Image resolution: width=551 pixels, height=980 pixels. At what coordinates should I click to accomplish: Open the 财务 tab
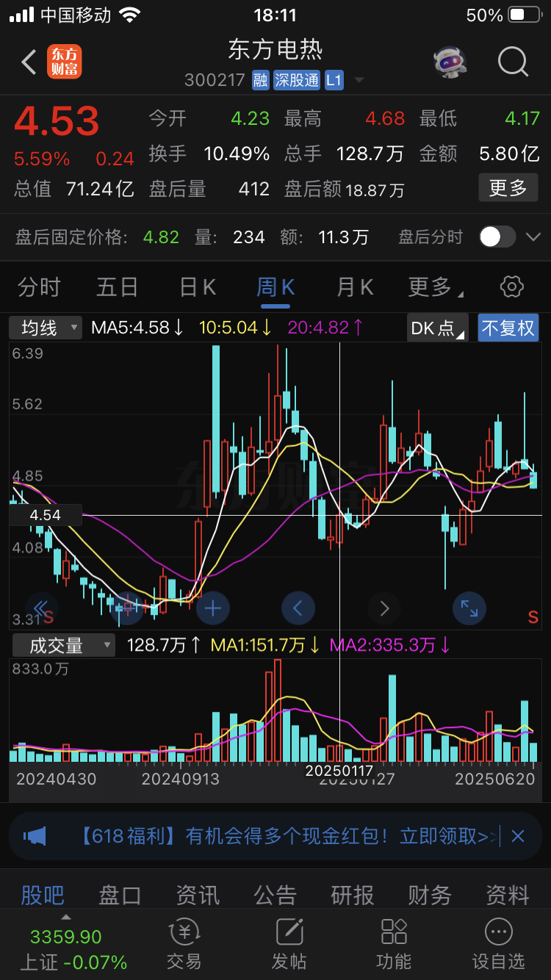[x=430, y=895]
